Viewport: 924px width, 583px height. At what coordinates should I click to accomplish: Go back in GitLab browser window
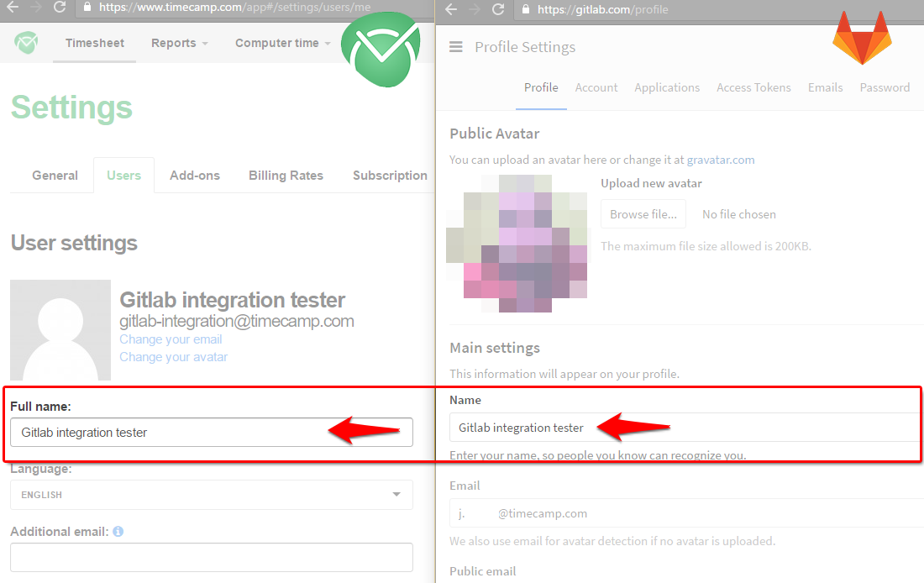tap(451, 9)
